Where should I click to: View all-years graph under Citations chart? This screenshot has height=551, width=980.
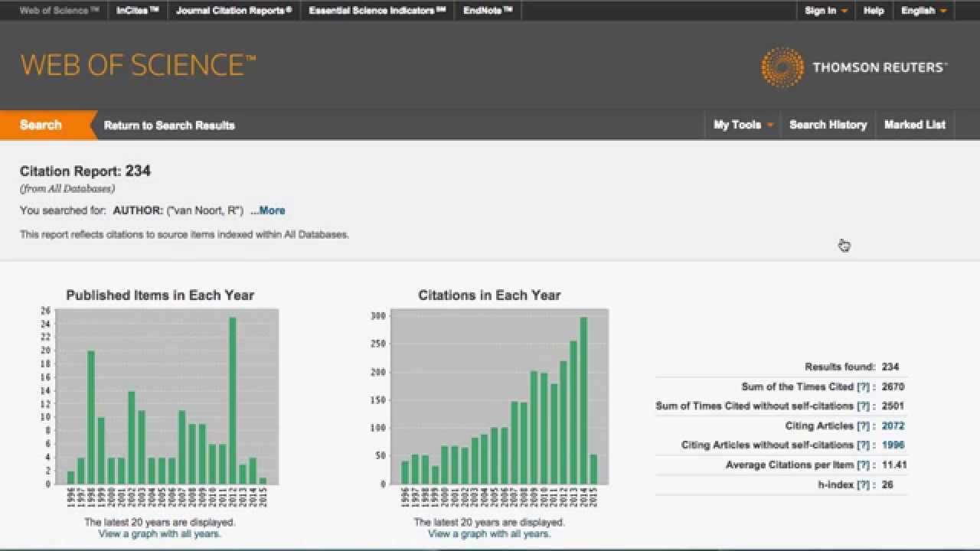tap(489, 533)
